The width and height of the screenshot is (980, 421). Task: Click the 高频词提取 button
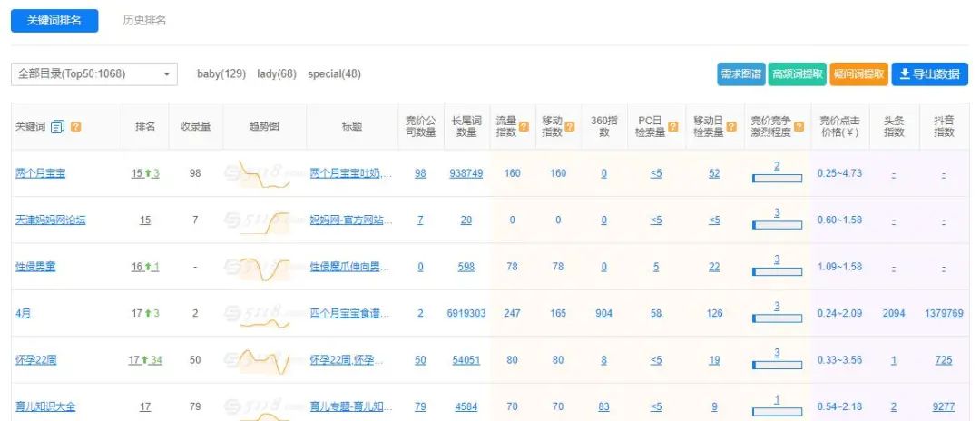tap(798, 73)
